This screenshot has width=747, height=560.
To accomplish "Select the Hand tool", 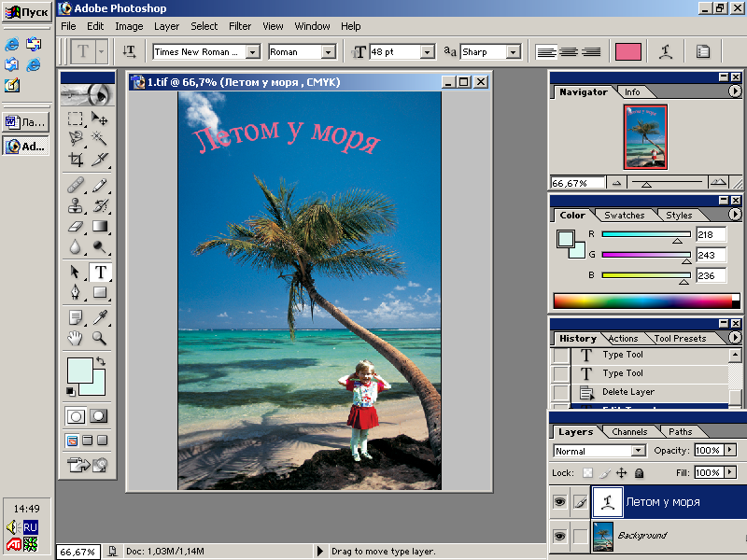I will click(x=76, y=338).
